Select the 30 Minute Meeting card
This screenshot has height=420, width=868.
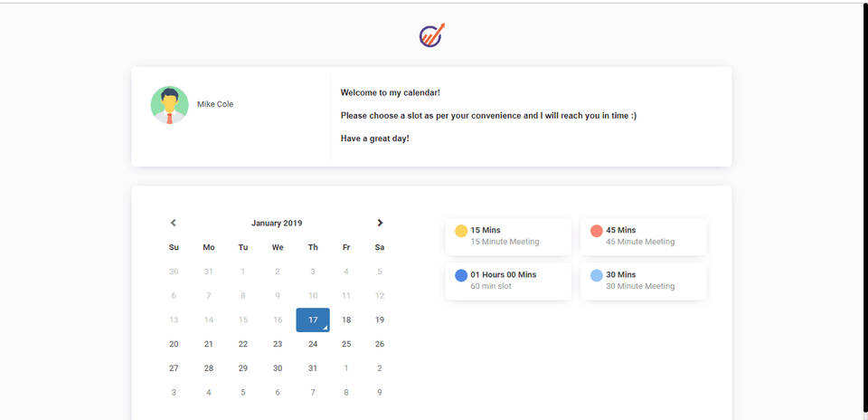click(643, 281)
